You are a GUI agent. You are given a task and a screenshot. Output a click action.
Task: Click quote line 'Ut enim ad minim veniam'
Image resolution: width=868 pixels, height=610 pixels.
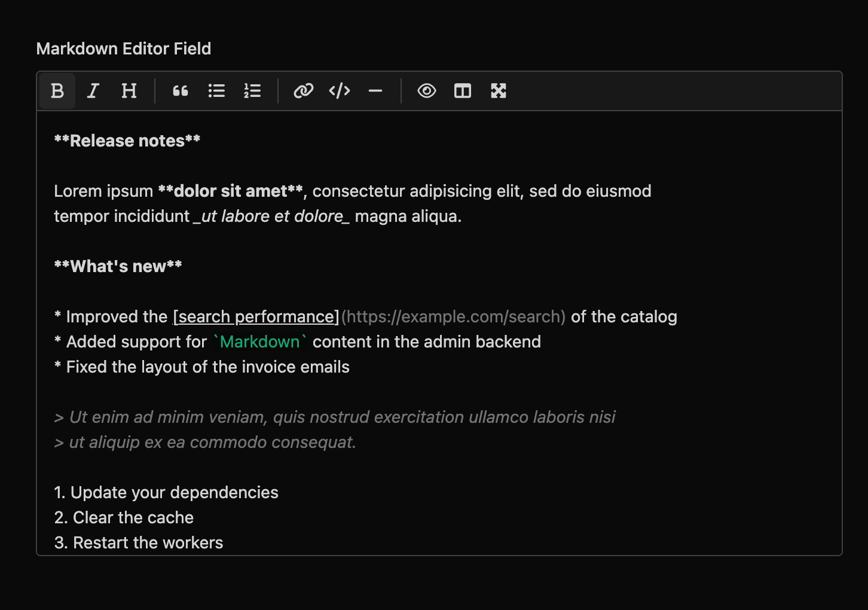(335, 417)
